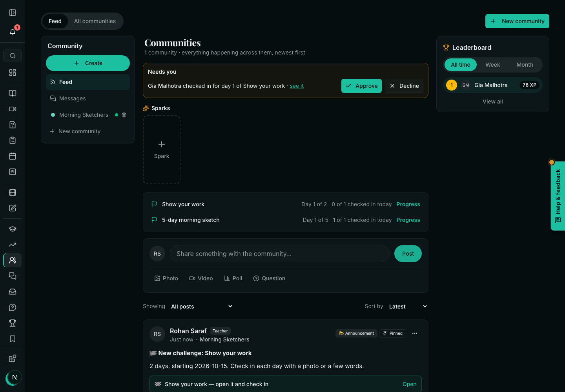Click the share-something text field
Viewport: 565px width, 392px height.
coord(280,254)
